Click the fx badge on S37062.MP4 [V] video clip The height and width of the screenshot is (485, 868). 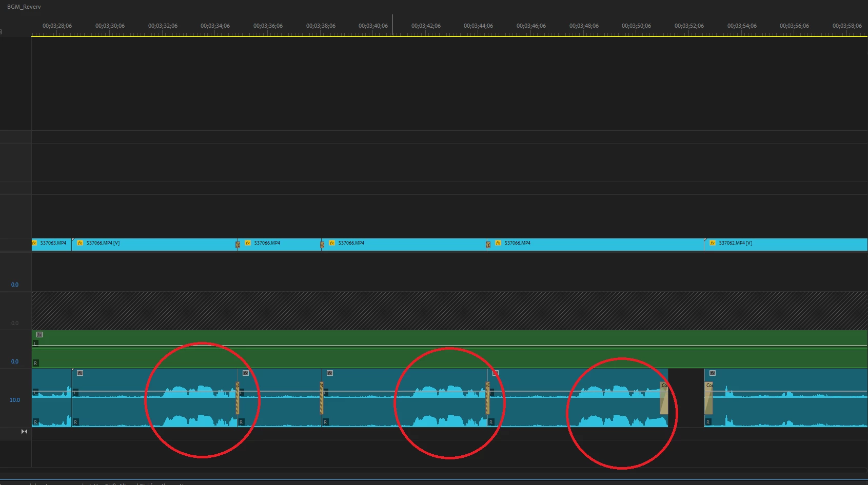click(x=713, y=243)
